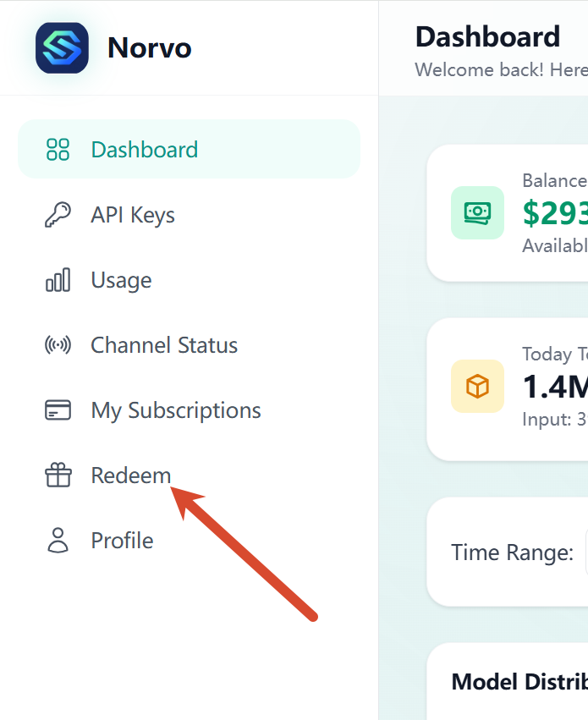
Task: Open the Profile page
Action: 190,541
